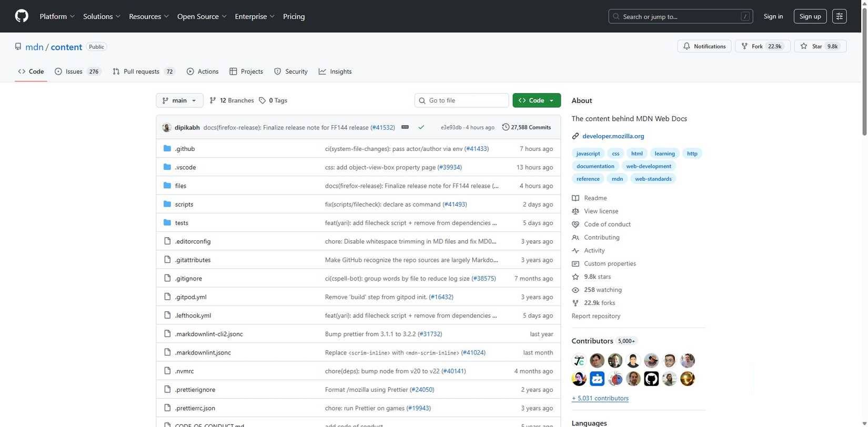Expand the commit message ellipsis icon
Image resolution: width=868 pixels, height=427 pixels.
(x=405, y=127)
